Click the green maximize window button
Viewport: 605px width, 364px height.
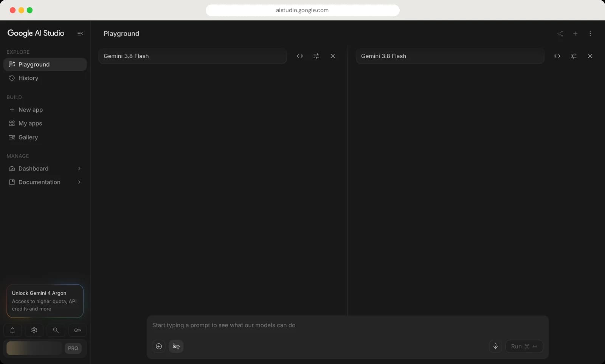30,10
